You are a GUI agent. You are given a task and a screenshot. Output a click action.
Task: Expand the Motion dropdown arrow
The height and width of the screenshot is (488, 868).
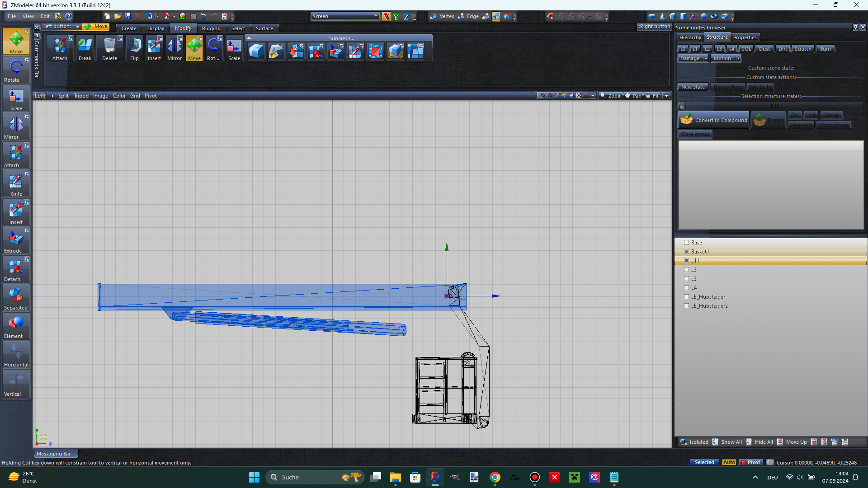[738, 58]
